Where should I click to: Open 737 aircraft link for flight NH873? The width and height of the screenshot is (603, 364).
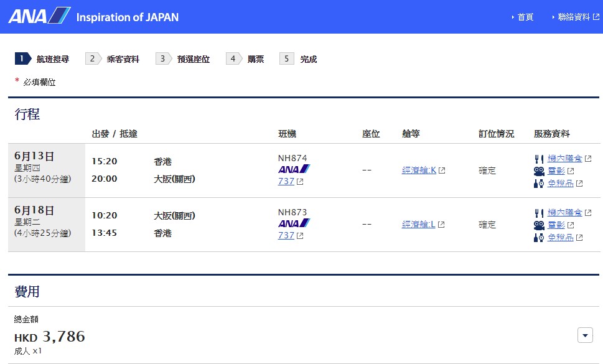click(x=286, y=235)
